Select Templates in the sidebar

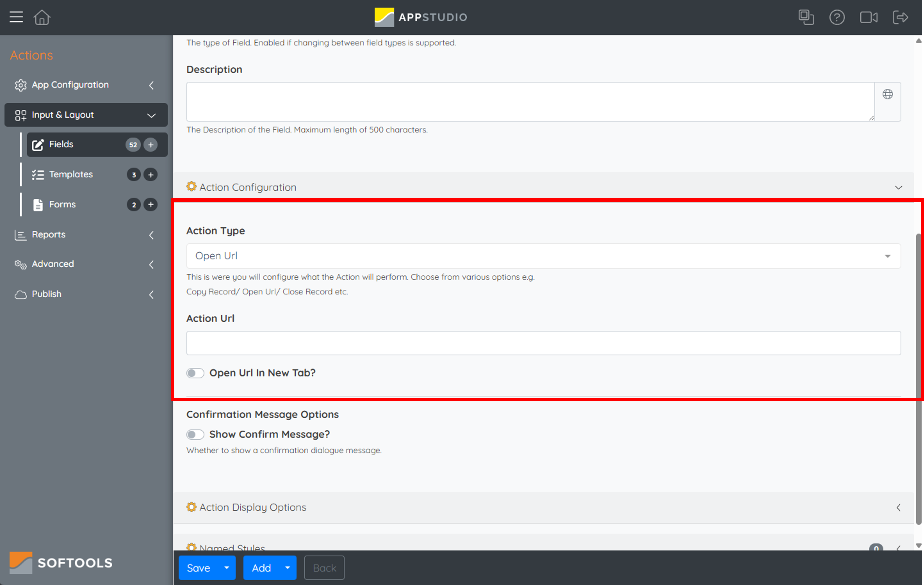[x=97, y=174]
